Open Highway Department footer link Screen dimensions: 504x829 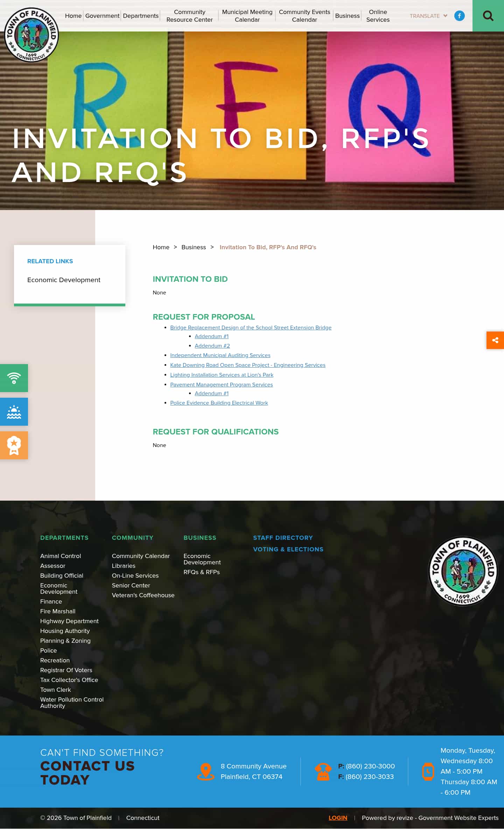69,621
